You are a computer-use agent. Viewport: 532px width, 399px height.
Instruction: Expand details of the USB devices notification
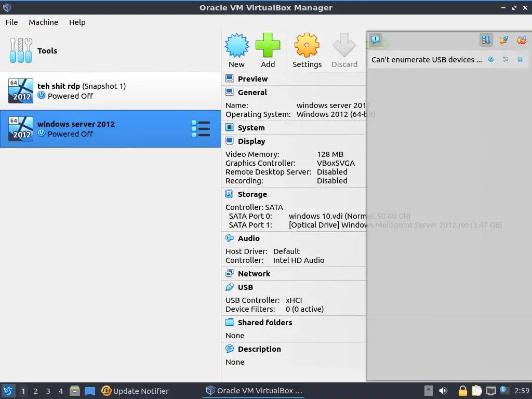click(506, 59)
